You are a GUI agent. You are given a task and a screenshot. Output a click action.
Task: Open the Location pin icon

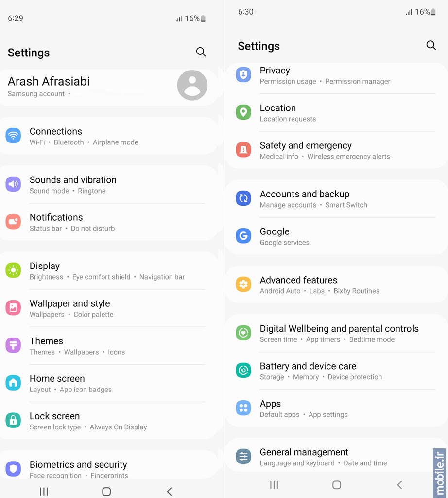tap(243, 112)
